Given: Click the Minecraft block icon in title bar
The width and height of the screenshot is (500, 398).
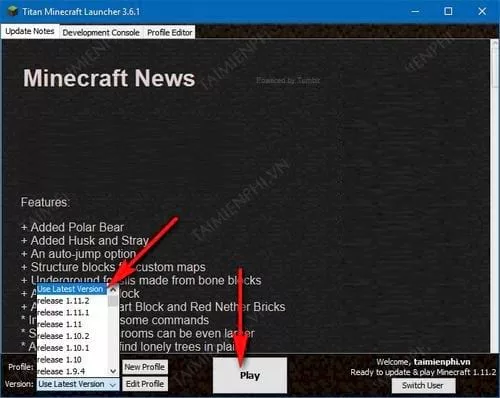Looking at the screenshot, I should point(13,11).
